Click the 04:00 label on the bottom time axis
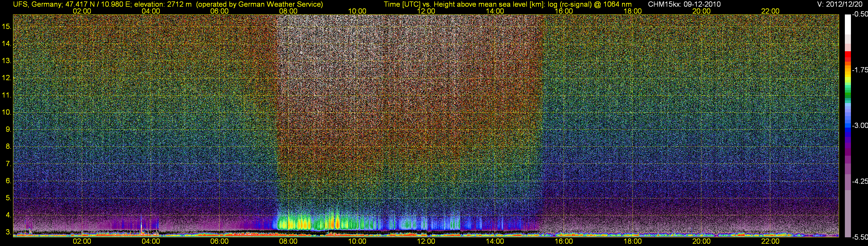This screenshot has height=246, width=868. coord(151,241)
